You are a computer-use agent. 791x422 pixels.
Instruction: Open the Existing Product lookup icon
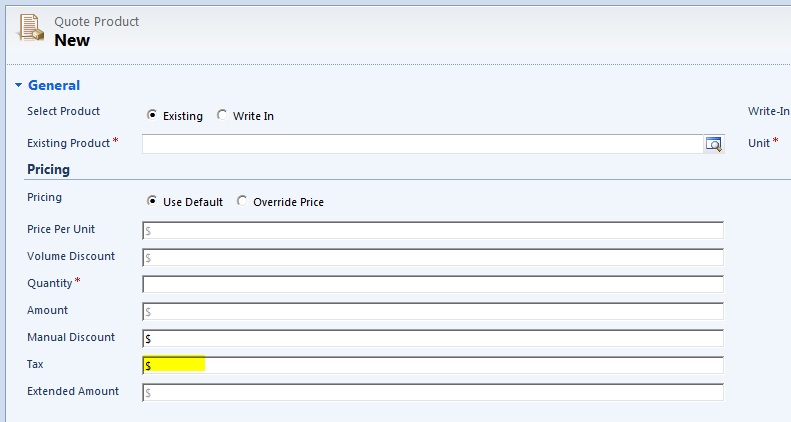[714, 144]
